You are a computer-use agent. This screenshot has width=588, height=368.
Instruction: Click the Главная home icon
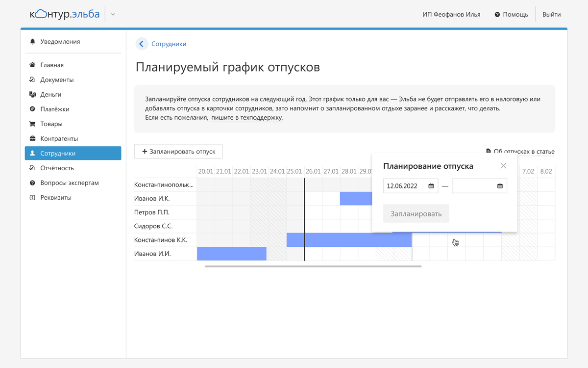point(33,65)
